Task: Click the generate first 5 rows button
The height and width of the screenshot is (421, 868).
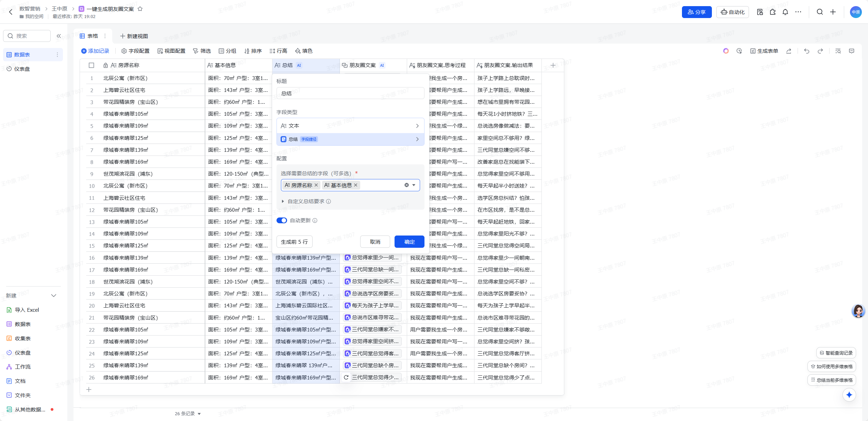Action: point(294,242)
